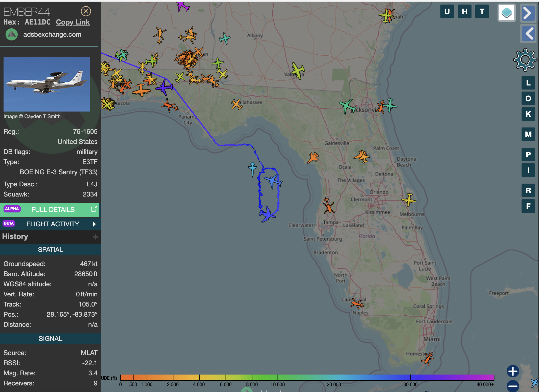Toggle L map option
The height and width of the screenshot is (392, 539).
click(x=528, y=83)
